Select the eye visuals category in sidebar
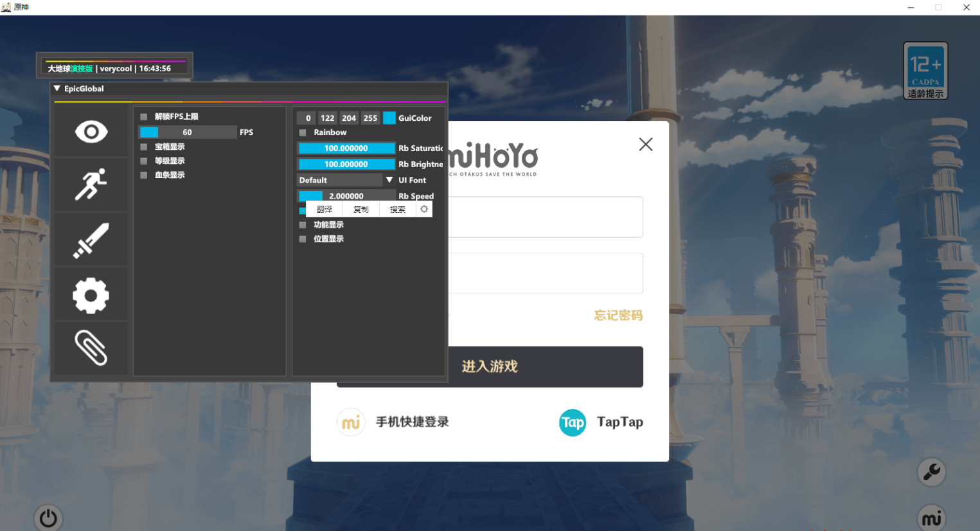The image size is (980, 531). pyautogui.click(x=91, y=130)
